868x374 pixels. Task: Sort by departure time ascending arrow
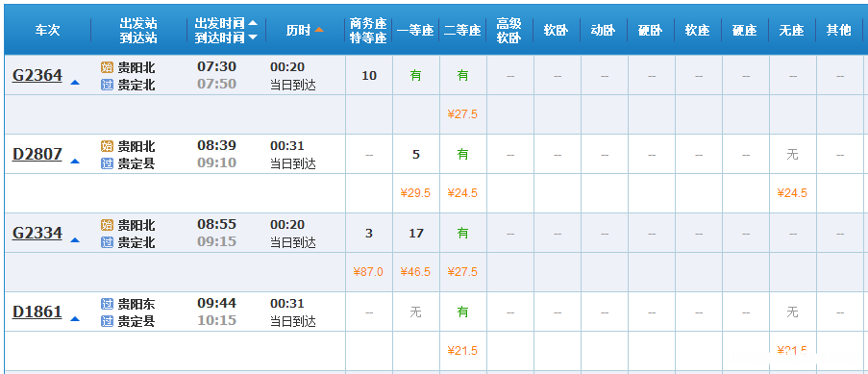[253, 23]
